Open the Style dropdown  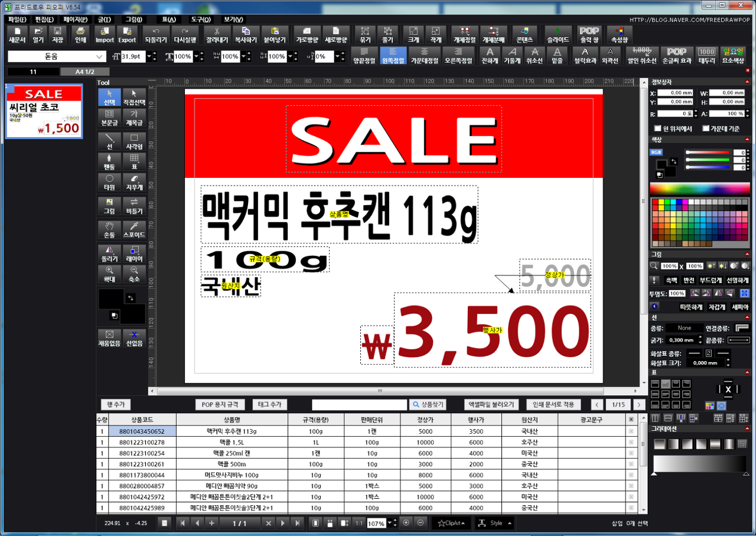coord(494,523)
